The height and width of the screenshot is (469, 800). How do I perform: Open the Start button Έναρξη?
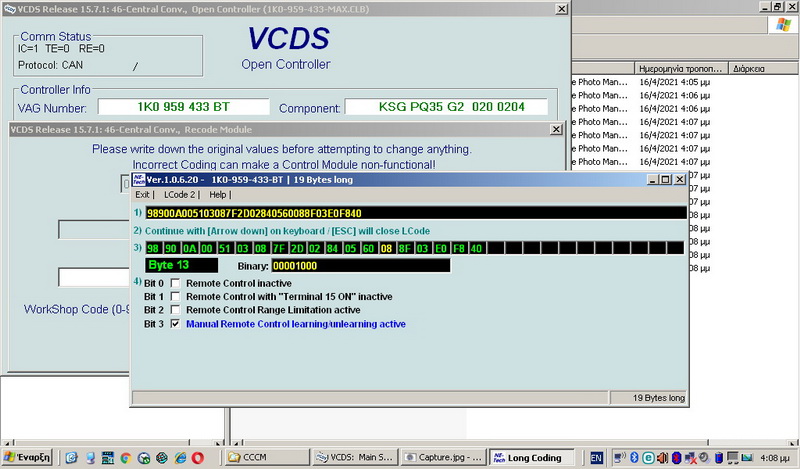(27, 457)
